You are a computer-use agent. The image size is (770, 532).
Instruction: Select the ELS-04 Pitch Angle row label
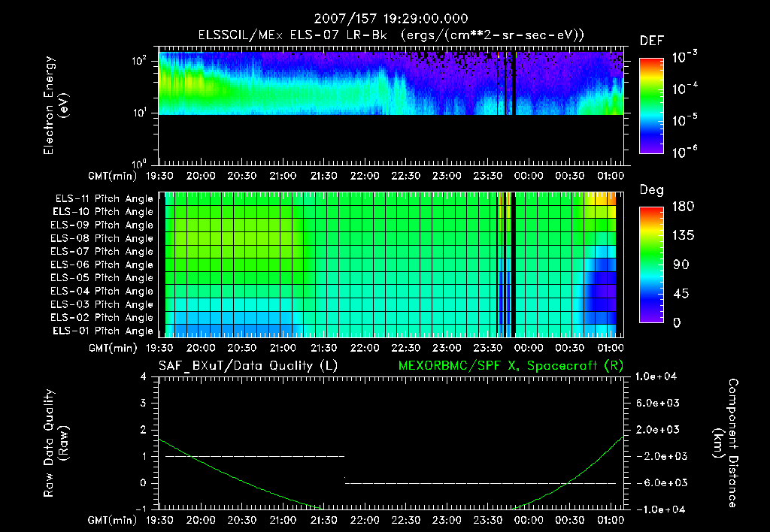[x=102, y=291]
